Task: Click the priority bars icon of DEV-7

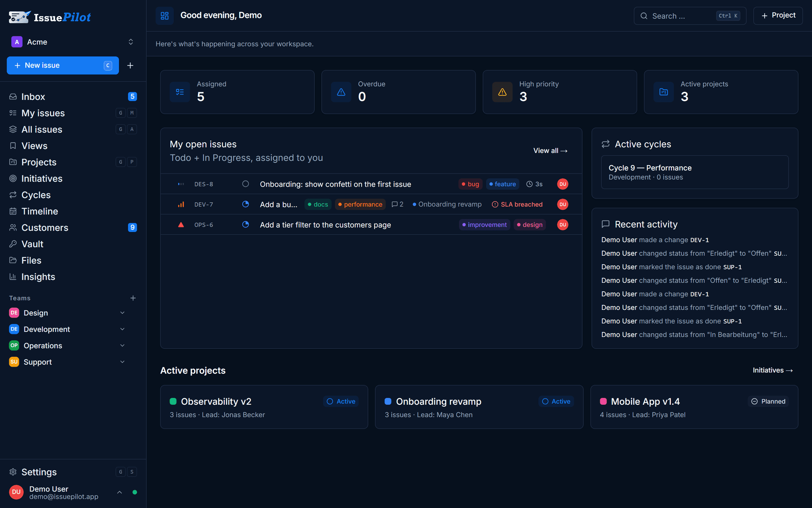Action: (181, 204)
